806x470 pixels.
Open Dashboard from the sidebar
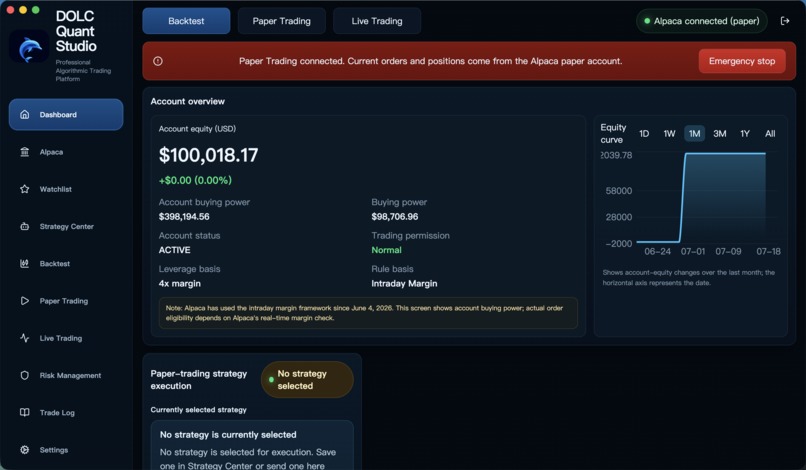pos(66,115)
